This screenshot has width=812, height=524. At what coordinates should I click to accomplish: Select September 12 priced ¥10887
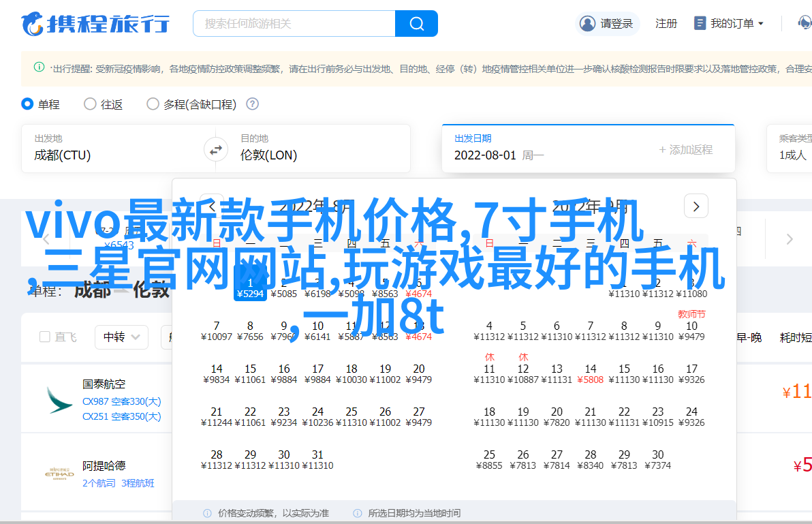(523, 370)
